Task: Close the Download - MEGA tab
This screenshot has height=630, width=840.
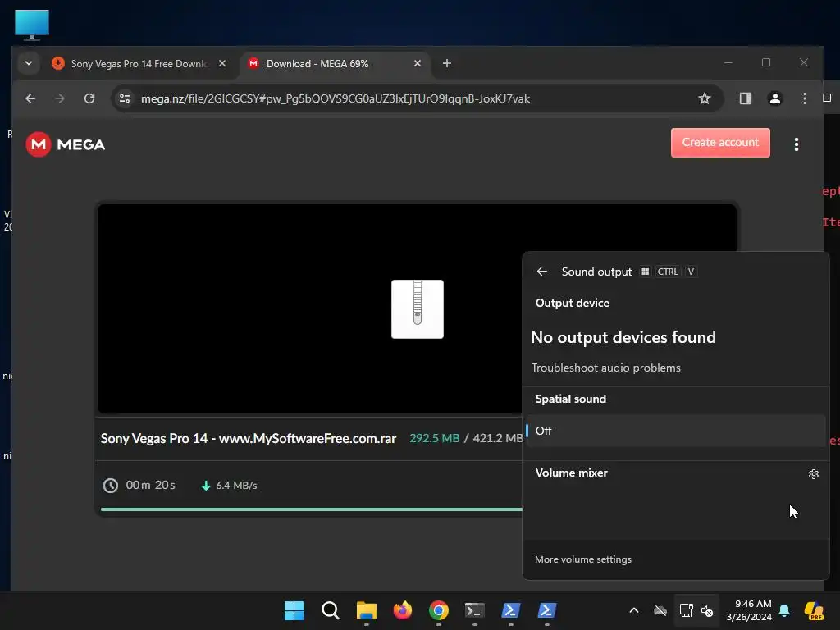Action: (418, 64)
